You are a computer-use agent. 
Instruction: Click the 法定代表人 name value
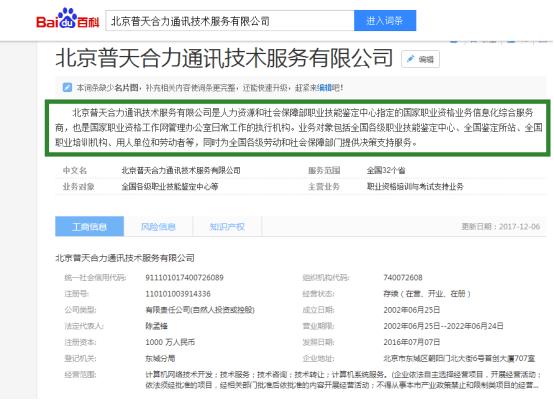(x=157, y=326)
